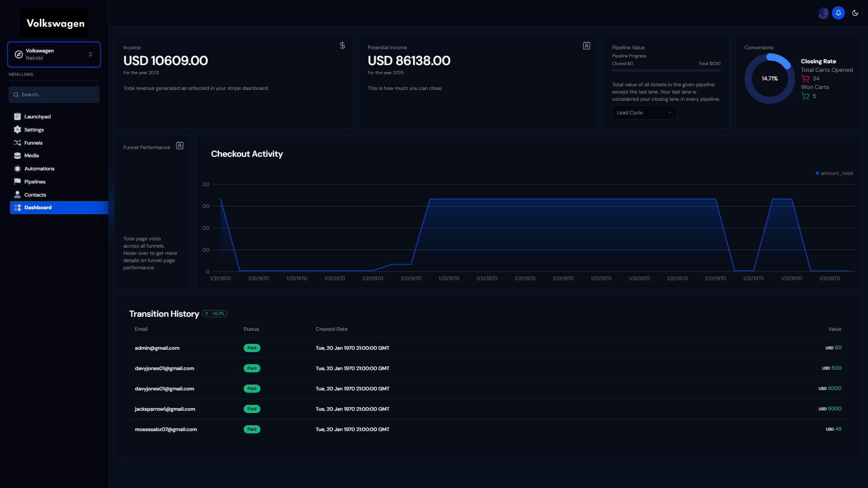Click the Checkout Activity chart title
Screen dimensions: 868x488
coord(247,154)
